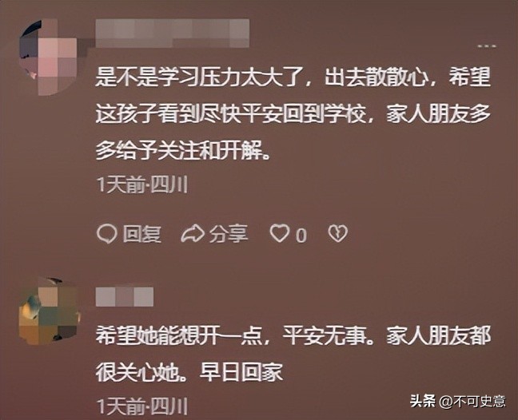
Task: Like the first comment with heart icon
Action: pyautogui.click(x=280, y=233)
